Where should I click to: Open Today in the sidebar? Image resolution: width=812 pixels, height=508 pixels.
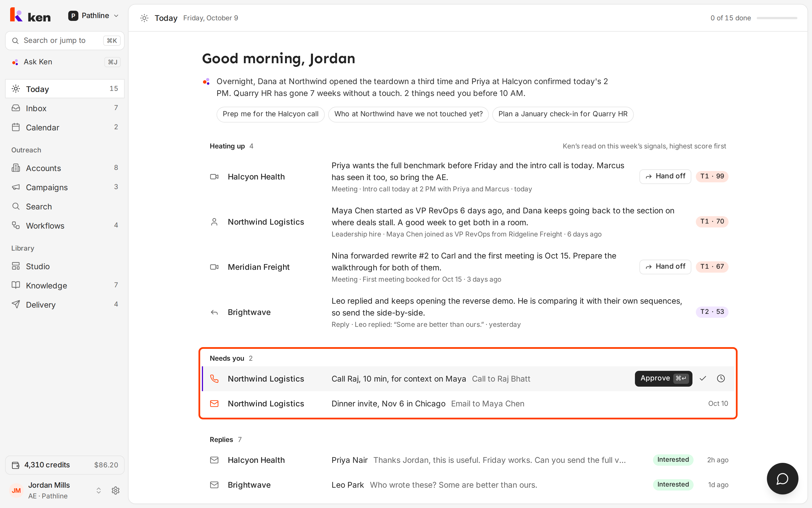[65, 89]
